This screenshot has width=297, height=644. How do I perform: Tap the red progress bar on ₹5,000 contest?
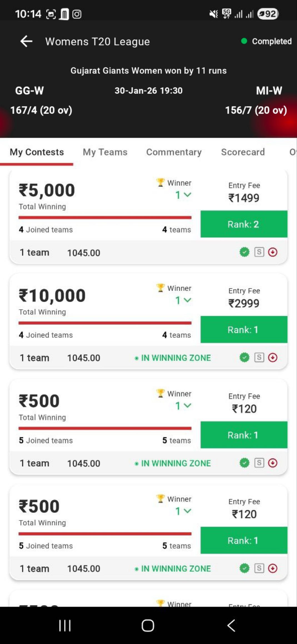[x=105, y=217]
